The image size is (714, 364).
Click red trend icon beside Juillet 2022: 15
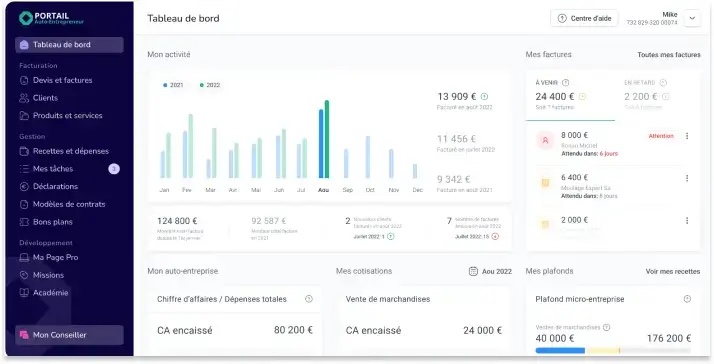495,236
